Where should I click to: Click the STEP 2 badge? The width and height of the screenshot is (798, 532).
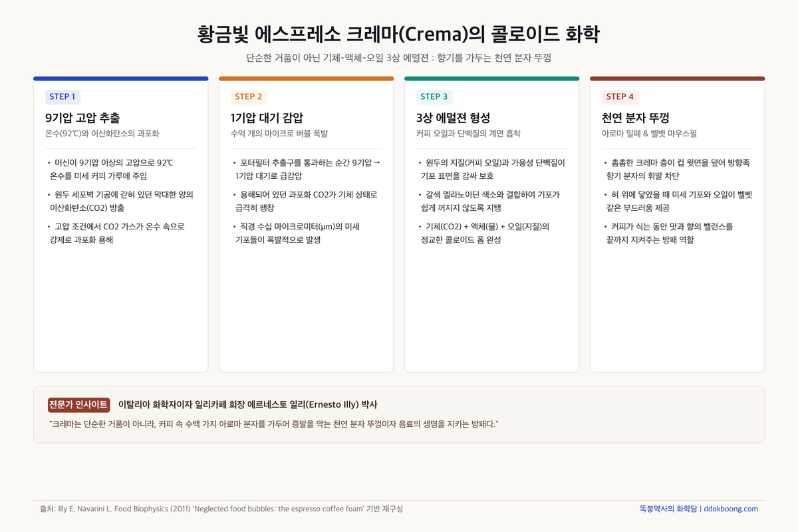[249, 96]
